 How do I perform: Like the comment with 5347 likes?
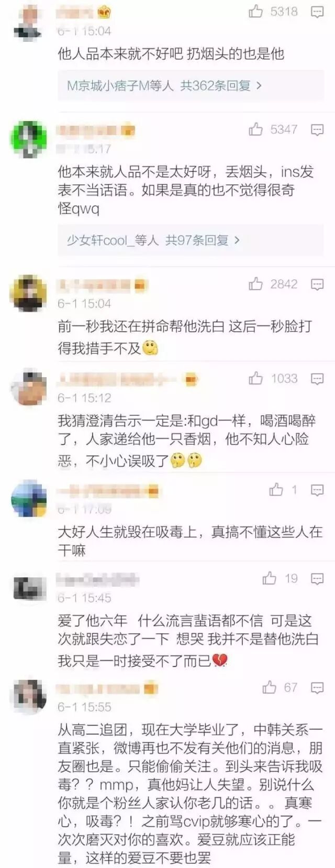pos(255,129)
